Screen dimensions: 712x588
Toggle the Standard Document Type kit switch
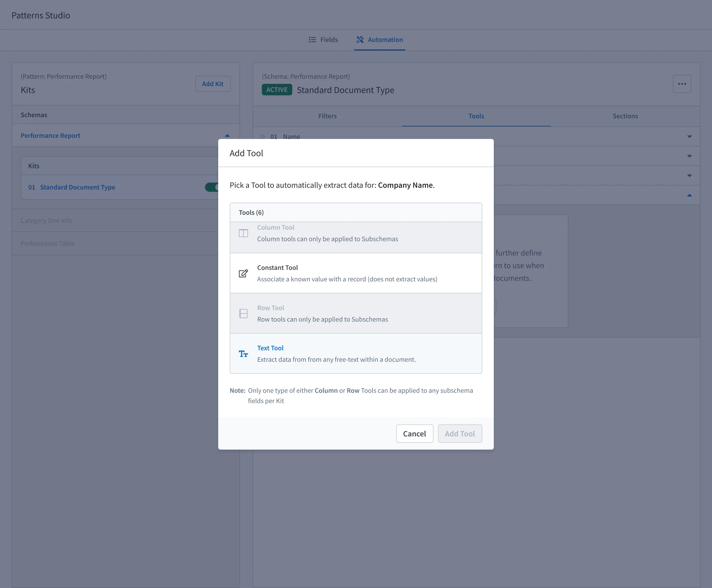[212, 187]
